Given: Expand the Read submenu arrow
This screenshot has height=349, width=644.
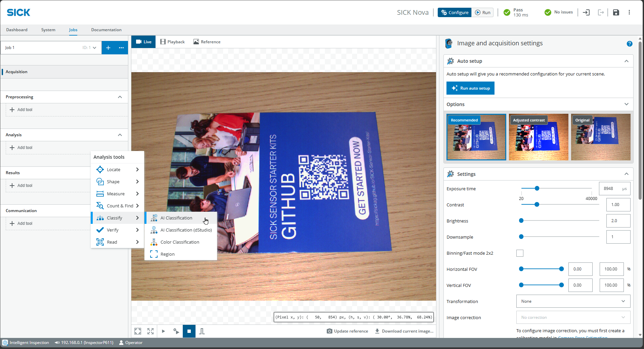Looking at the screenshot, I should [x=137, y=242].
